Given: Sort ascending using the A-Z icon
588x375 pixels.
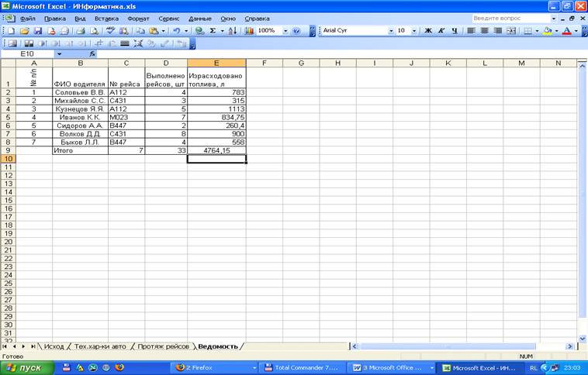Looking at the screenshot, I should tap(233, 31).
